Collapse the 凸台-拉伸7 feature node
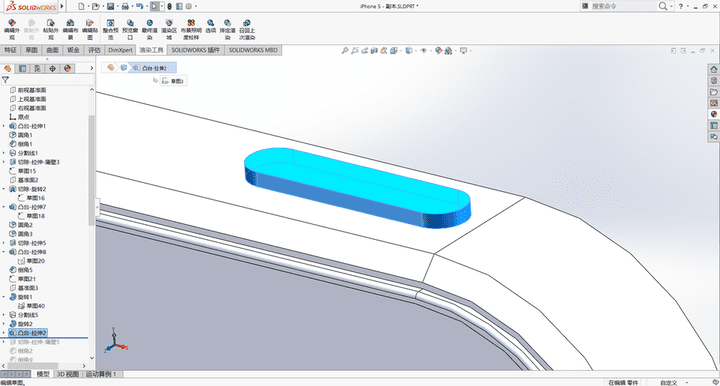This screenshot has height=386, width=720. coord(4,207)
